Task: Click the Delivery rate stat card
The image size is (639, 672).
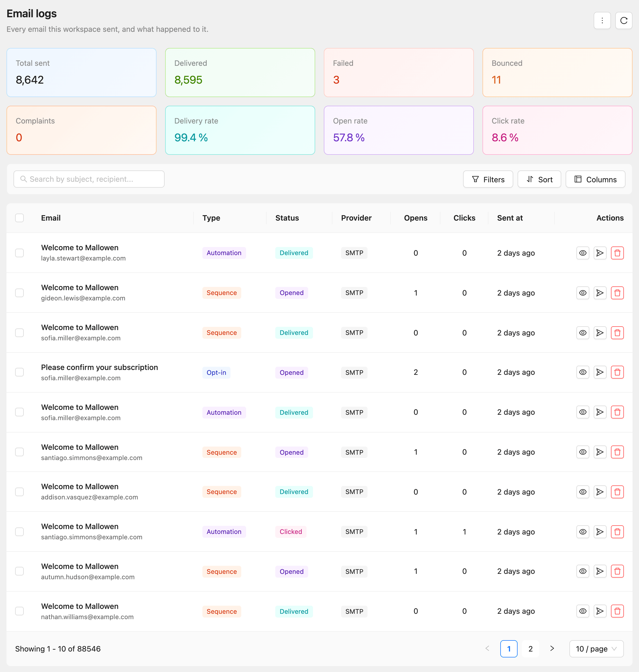Action: (x=240, y=130)
